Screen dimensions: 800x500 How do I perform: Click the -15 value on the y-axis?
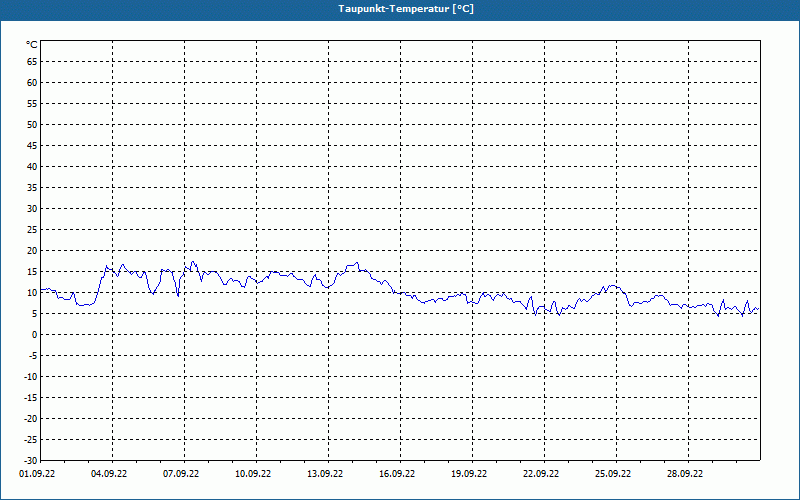(x=31, y=397)
